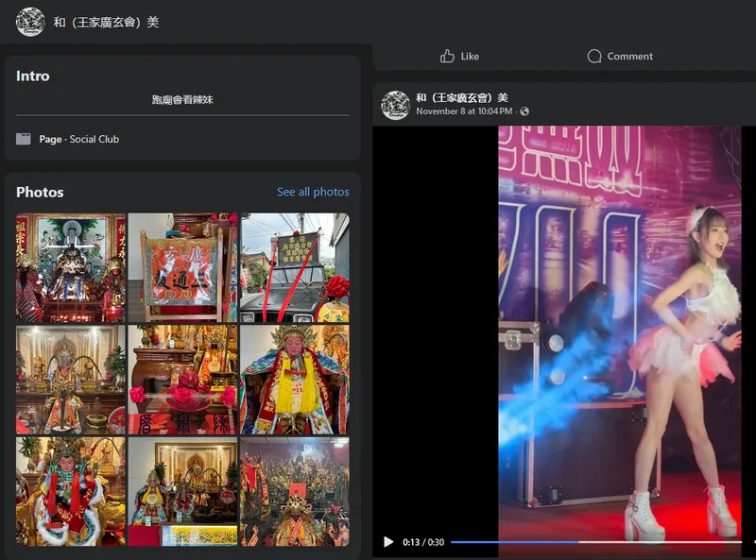Seek on the video progress bar

(x=596, y=542)
